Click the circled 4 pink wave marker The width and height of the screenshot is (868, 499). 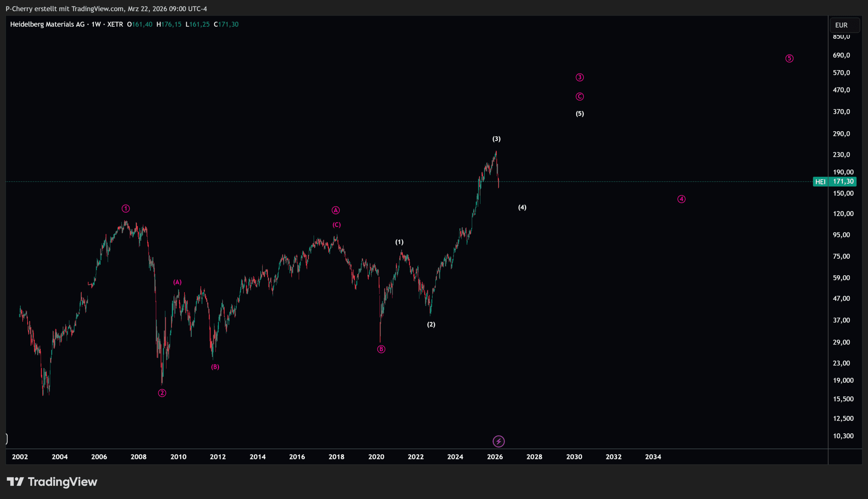click(681, 199)
